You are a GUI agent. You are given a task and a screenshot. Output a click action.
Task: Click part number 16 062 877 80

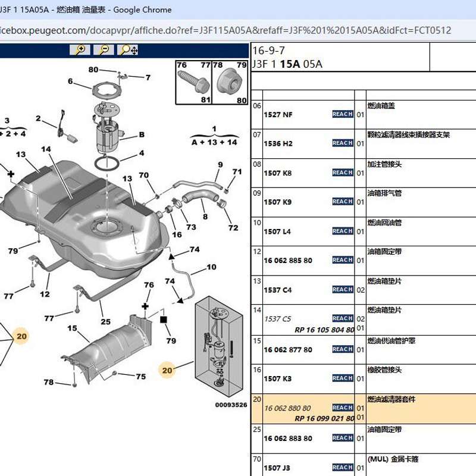[288, 350]
